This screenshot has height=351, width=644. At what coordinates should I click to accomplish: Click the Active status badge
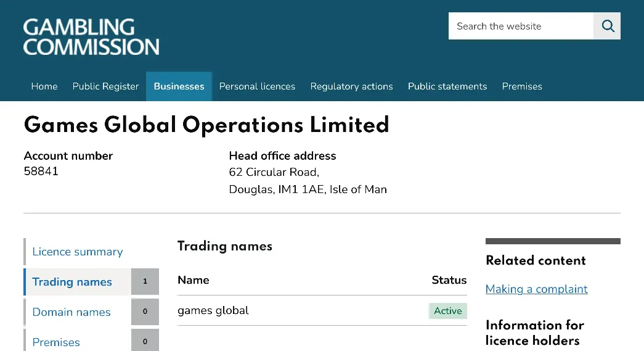(x=447, y=311)
